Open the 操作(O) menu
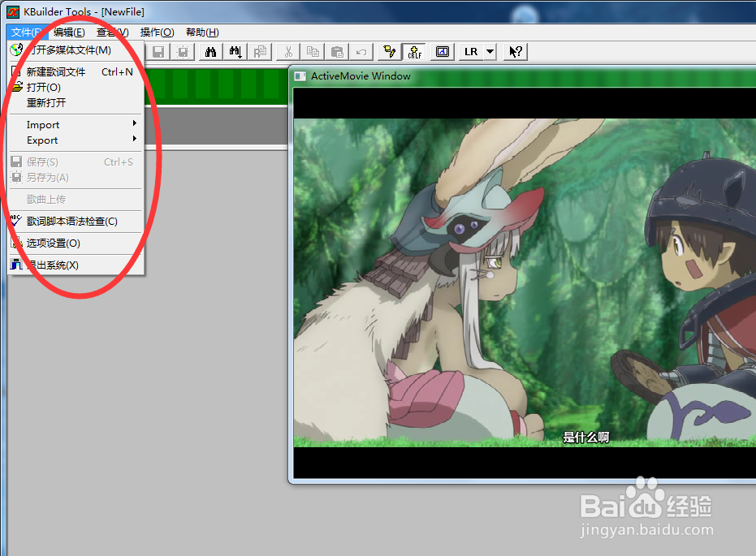 click(158, 32)
